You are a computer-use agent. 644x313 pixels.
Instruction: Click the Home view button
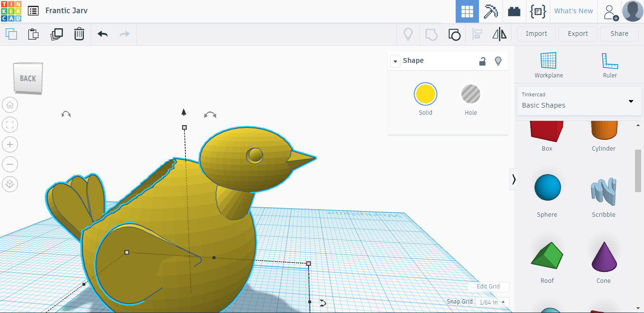coord(10,105)
